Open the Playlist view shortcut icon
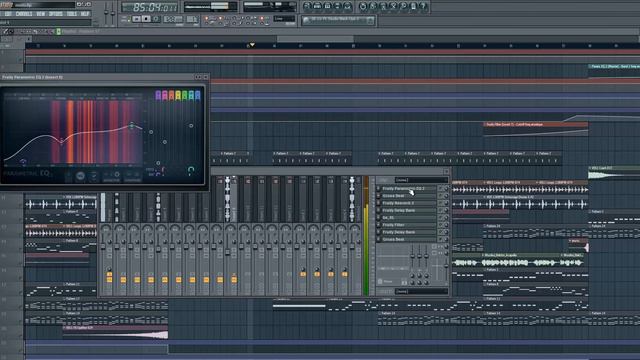 (307, 6)
